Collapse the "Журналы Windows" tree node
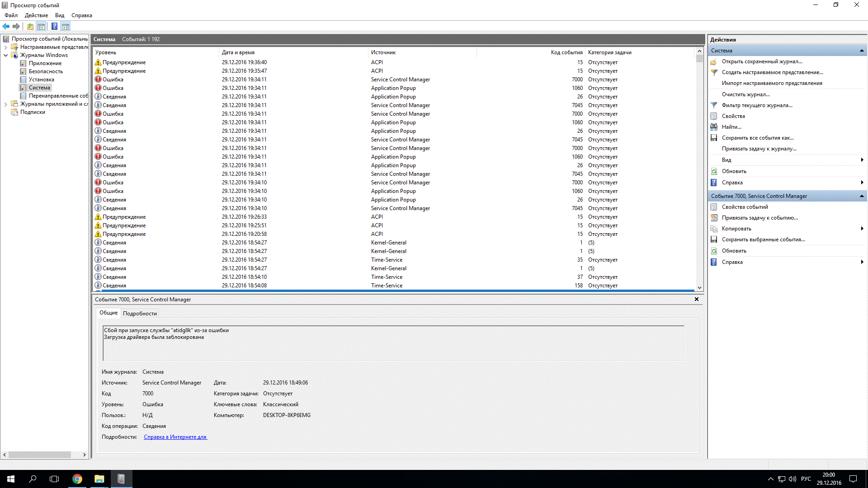This screenshot has height=488, width=868. (5, 55)
